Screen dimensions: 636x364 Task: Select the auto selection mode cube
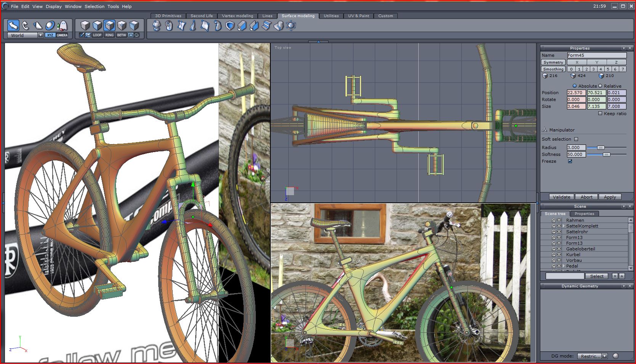tap(134, 26)
